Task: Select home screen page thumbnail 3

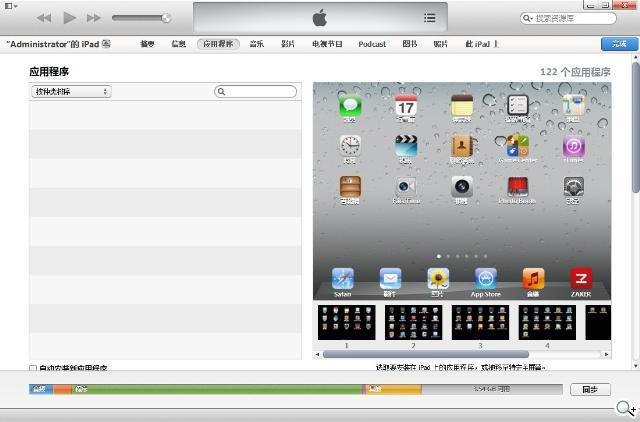Action: [x=480, y=322]
